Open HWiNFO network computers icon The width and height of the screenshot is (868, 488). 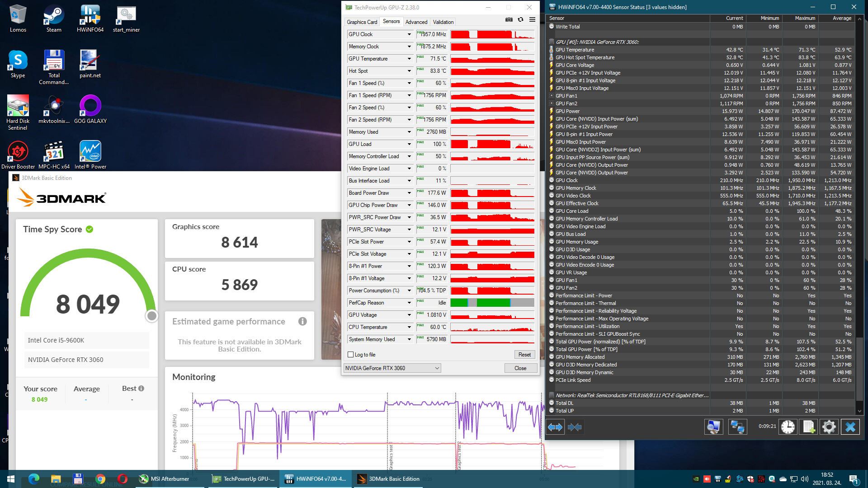click(x=737, y=427)
